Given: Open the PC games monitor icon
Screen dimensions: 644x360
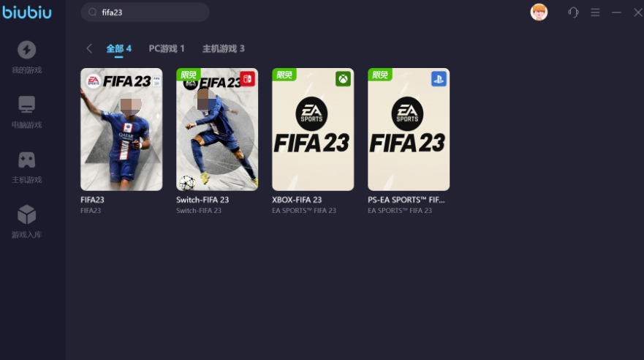Looking at the screenshot, I should click(27, 105).
